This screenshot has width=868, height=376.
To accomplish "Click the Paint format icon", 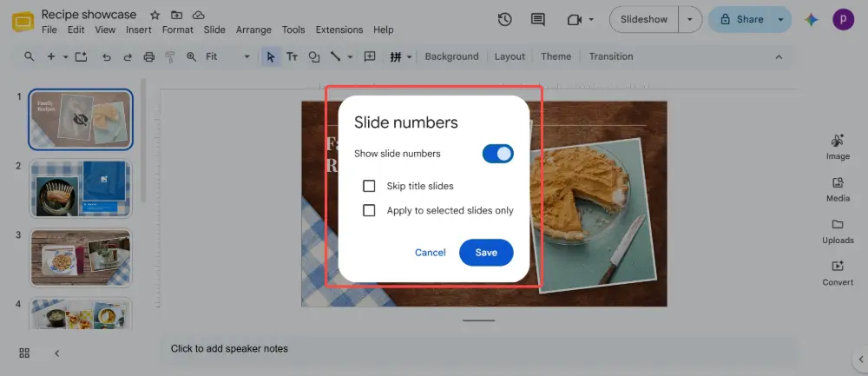I will 170,56.
